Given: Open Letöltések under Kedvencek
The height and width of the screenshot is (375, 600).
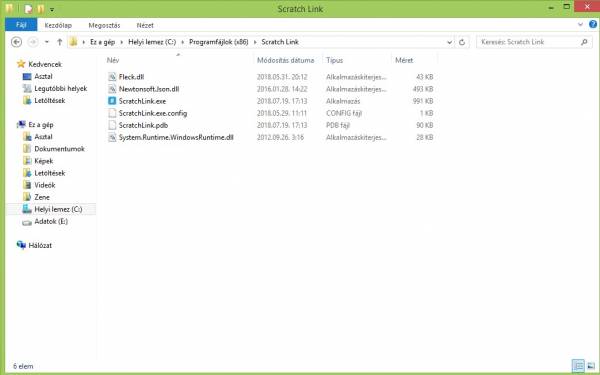Looking at the screenshot, I should coord(49,101).
